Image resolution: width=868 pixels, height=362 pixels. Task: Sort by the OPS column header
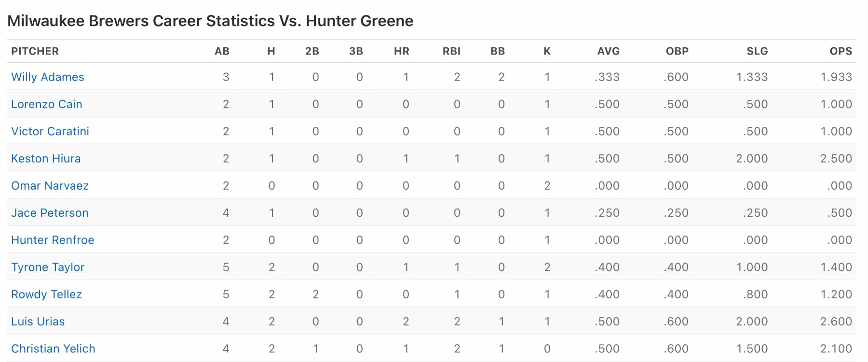841,51
